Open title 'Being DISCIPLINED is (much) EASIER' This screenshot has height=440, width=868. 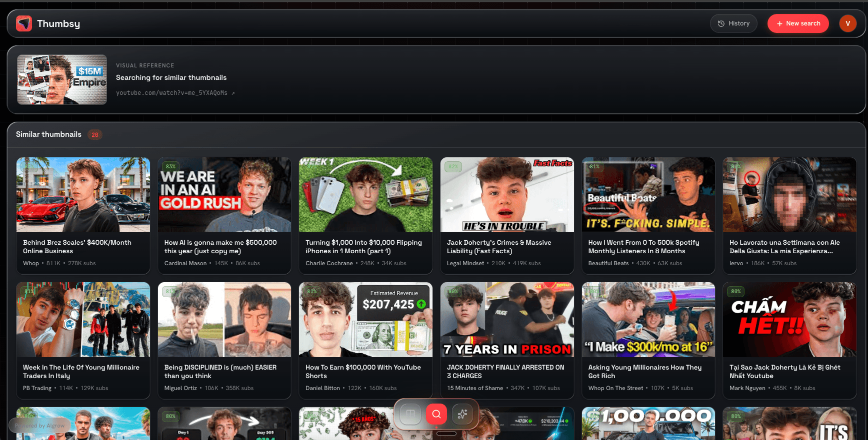220,372
